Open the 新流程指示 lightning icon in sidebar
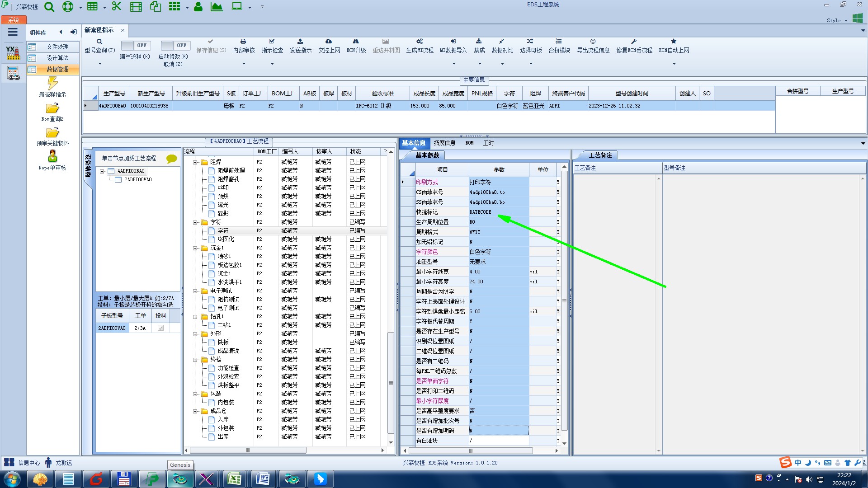The image size is (868, 488). pos(52,83)
